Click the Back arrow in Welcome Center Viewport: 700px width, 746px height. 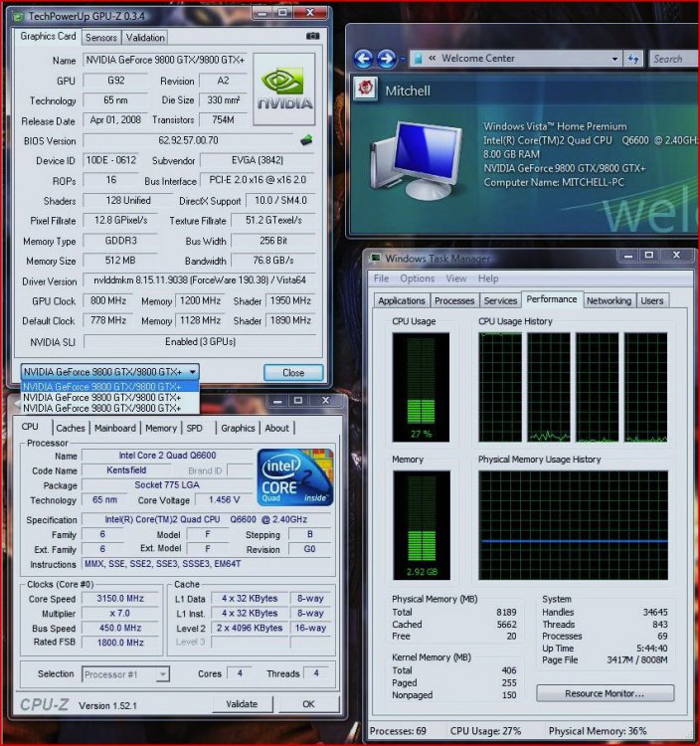(x=364, y=59)
